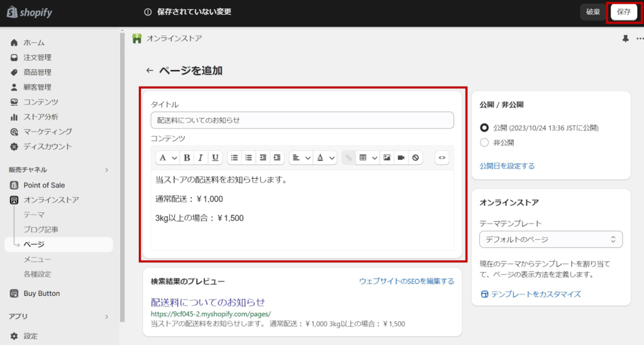Open ブログ記事 under online store
The height and width of the screenshot is (345, 644).
pos(41,229)
